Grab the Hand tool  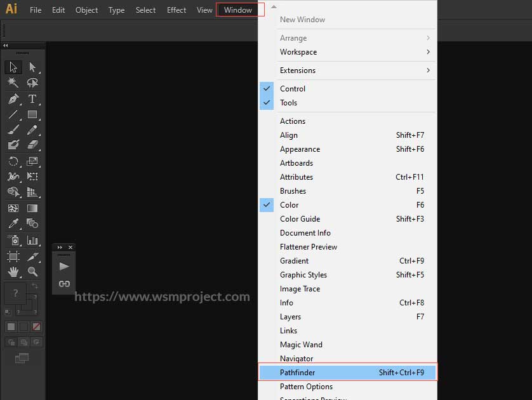(x=13, y=272)
